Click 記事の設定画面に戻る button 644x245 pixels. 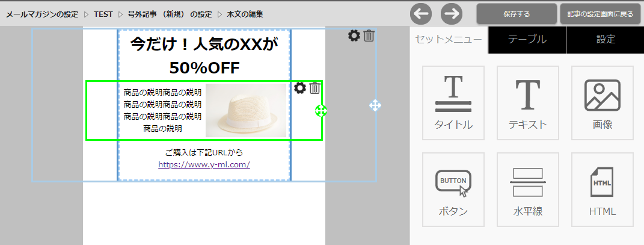600,14
